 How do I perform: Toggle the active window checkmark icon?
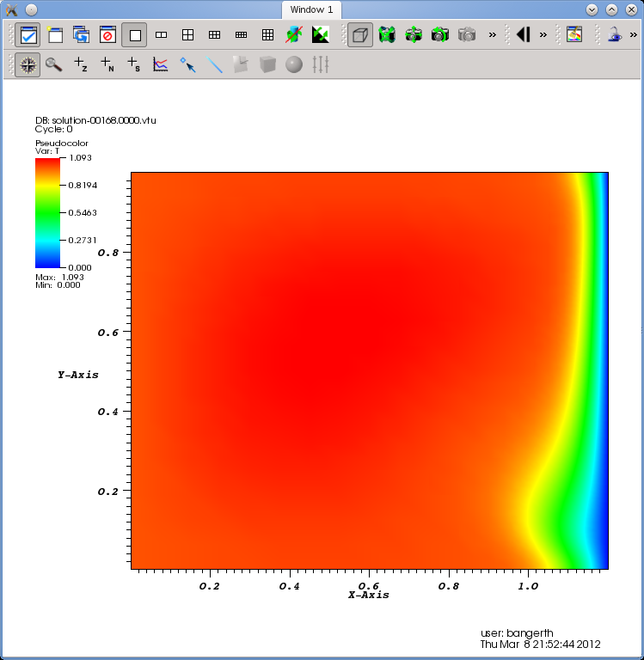click(28, 35)
